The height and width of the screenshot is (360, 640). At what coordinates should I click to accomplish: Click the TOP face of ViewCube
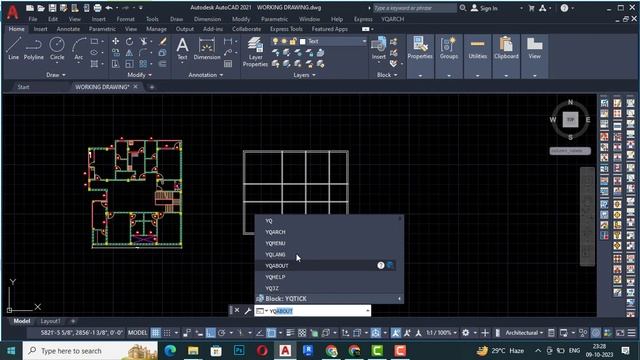click(x=570, y=120)
